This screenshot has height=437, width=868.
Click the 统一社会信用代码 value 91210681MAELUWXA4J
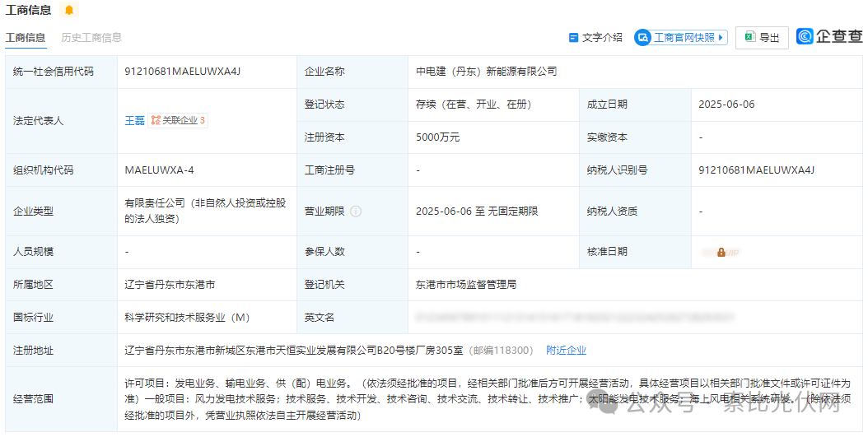point(182,72)
